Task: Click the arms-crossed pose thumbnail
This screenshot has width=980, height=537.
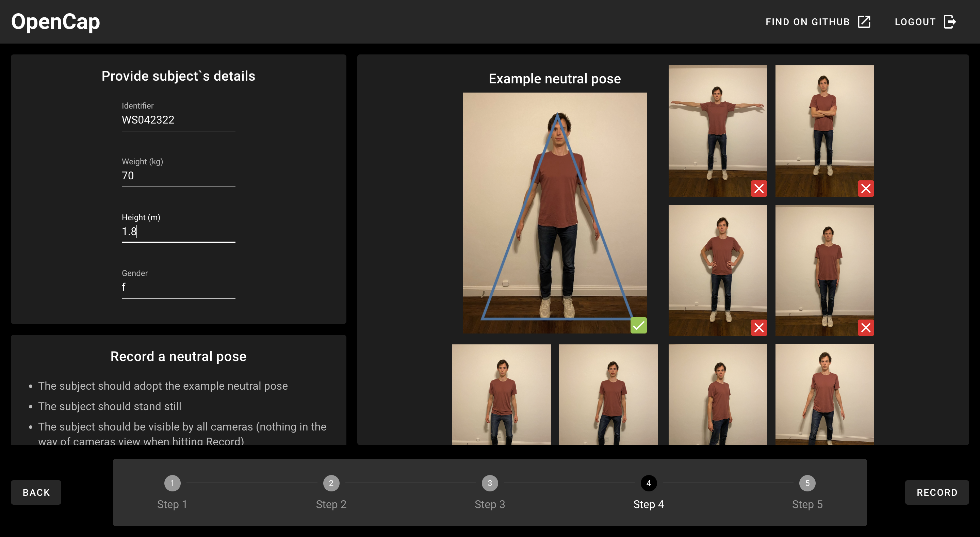Action: coord(825,131)
